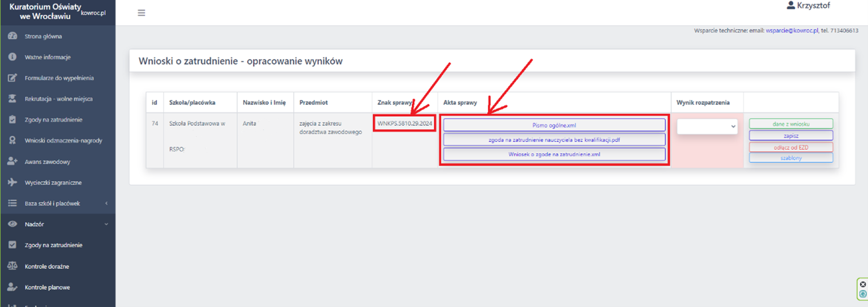Click the red 'odłącz od EZD' button
868x307 pixels.
pyautogui.click(x=790, y=147)
